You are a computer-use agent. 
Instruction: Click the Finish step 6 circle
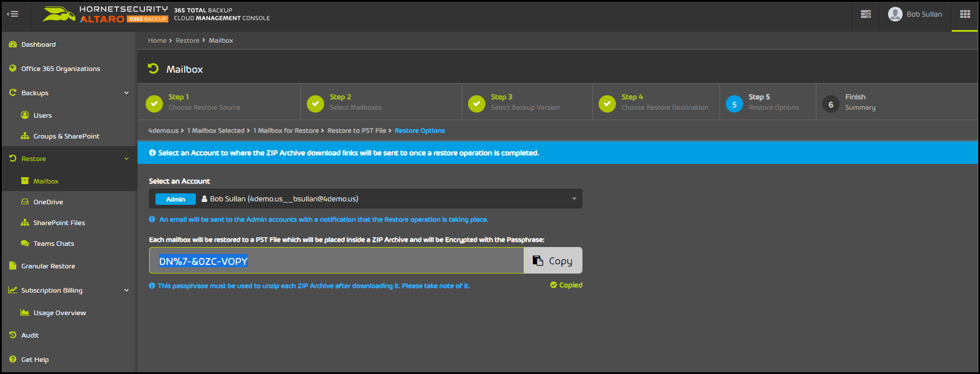(831, 104)
